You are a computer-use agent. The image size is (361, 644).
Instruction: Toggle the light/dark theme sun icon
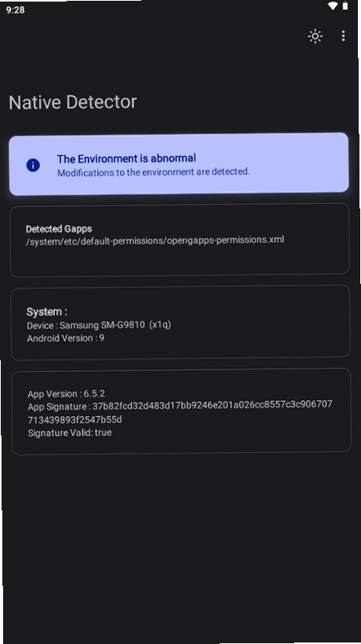(315, 36)
